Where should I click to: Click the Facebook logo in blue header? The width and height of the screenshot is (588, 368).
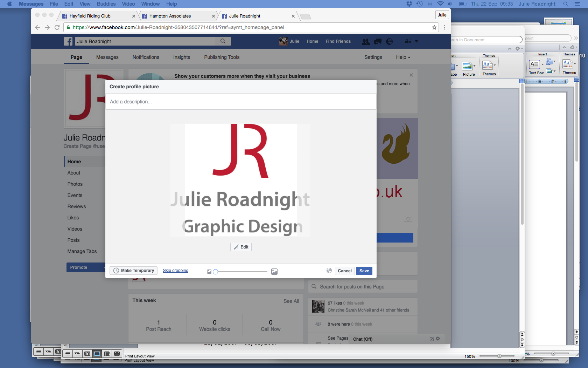68,41
